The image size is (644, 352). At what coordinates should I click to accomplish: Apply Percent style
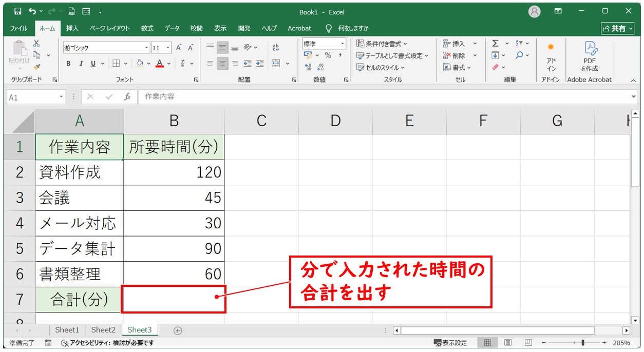328,55
